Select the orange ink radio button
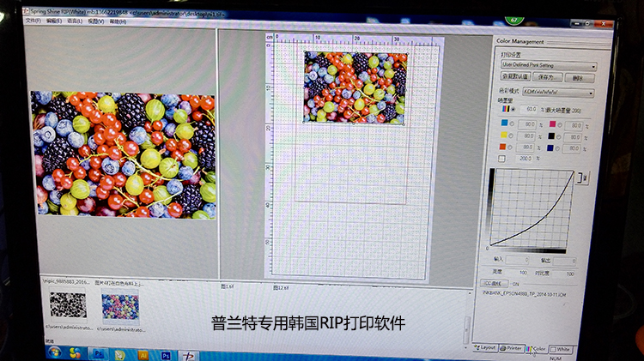The image size is (644, 361). coord(510,147)
